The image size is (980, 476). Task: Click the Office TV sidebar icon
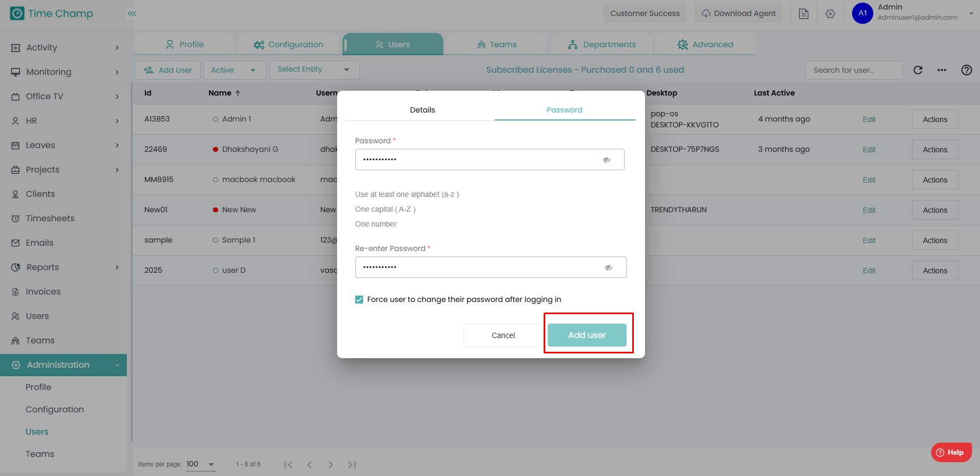pos(15,97)
